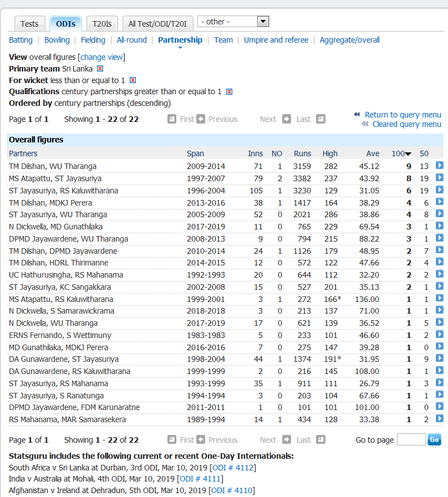The image size is (448, 497).
Task: Open details arrow for MS Atapattu, ST Jayasuriya row
Action: [x=440, y=177]
